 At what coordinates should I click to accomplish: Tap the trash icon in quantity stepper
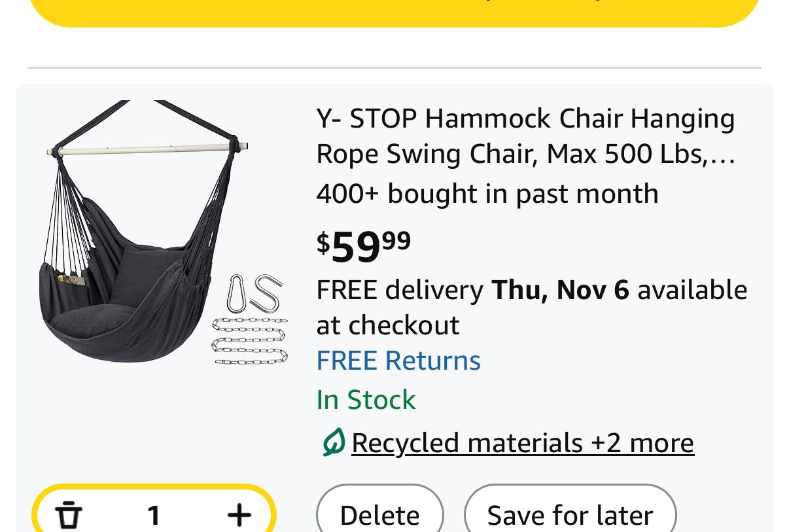pyautogui.click(x=69, y=515)
